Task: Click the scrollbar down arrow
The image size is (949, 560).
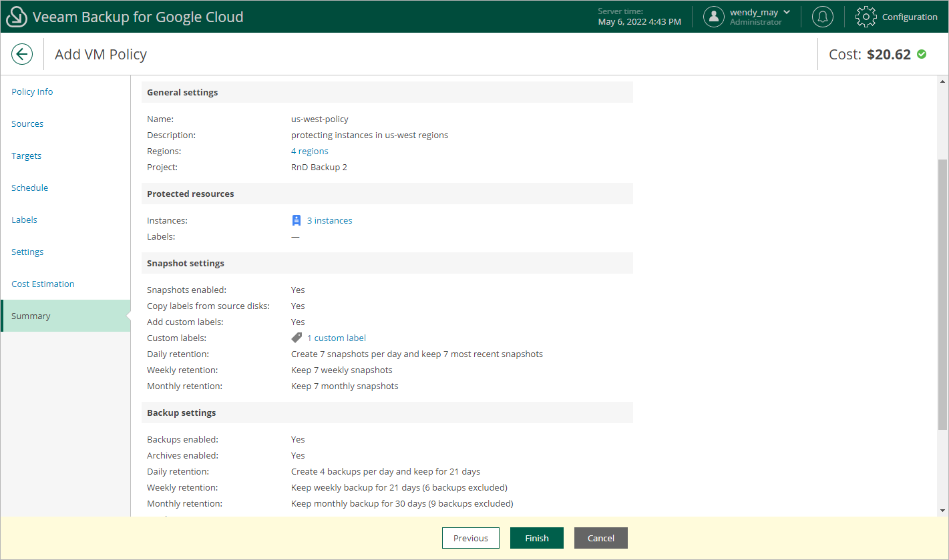Action: [x=942, y=511]
